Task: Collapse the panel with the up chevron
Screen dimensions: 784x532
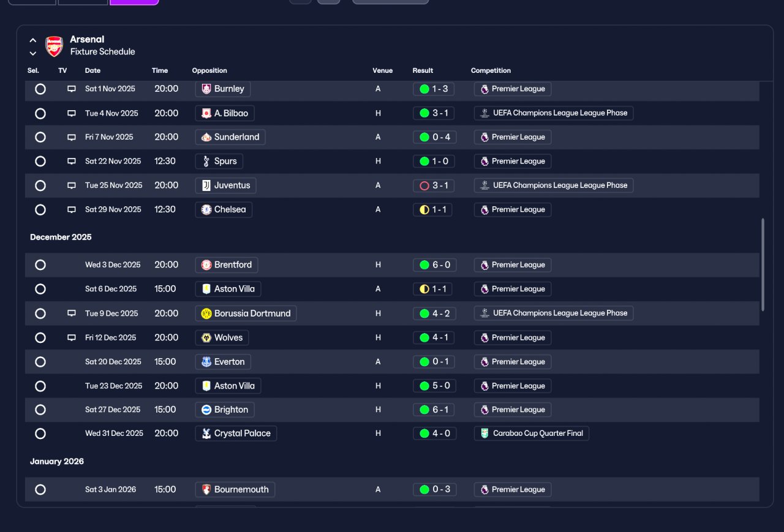Action: (x=33, y=40)
